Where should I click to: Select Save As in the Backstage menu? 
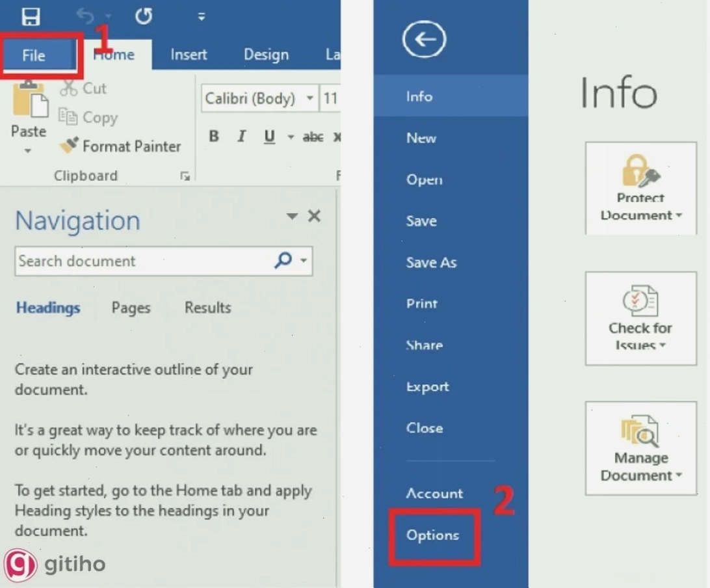point(431,262)
